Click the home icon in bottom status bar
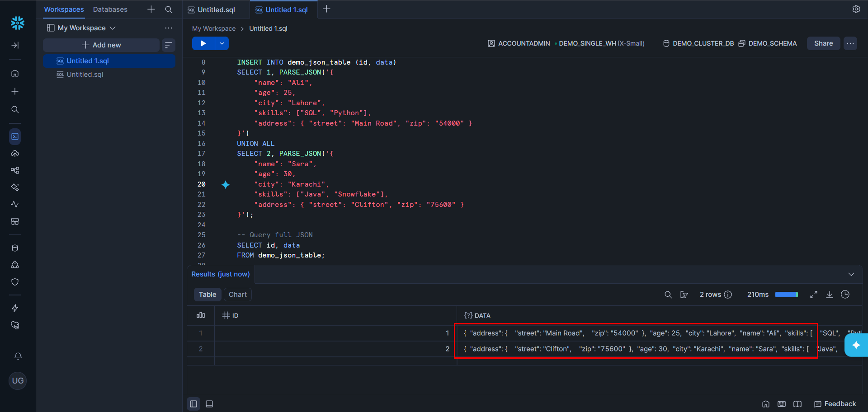Screen dimensions: 868x412 coord(766,404)
